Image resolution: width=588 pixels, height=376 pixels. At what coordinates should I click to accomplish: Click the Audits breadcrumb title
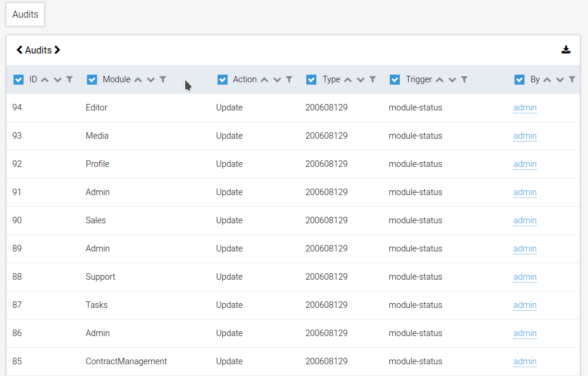tap(38, 50)
